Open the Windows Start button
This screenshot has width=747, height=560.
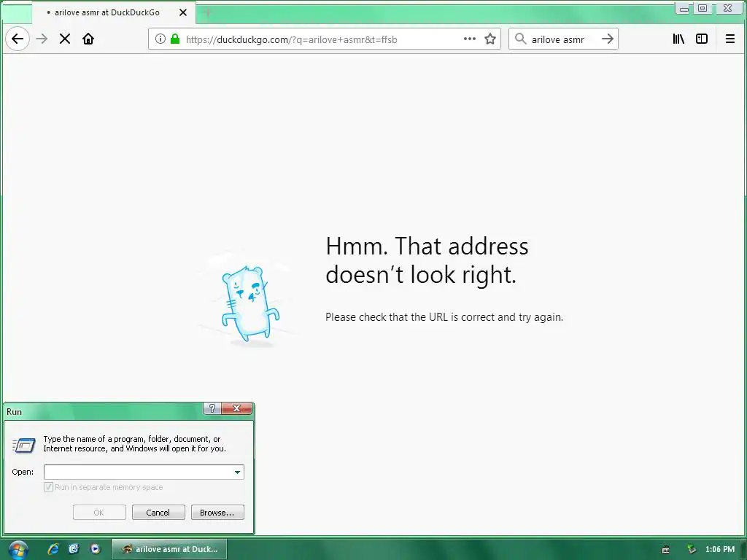pyautogui.click(x=18, y=550)
